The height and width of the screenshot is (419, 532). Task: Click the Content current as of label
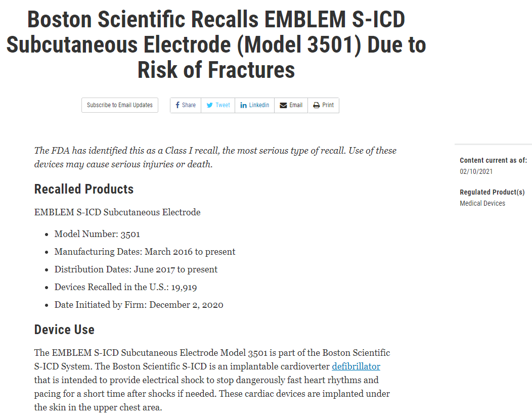pos(493,160)
